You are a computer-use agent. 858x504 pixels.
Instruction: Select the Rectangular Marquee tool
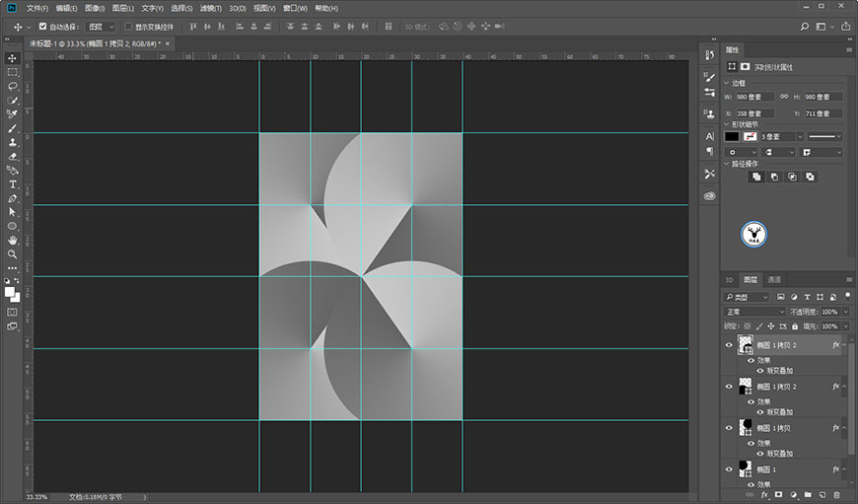(x=13, y=72)
